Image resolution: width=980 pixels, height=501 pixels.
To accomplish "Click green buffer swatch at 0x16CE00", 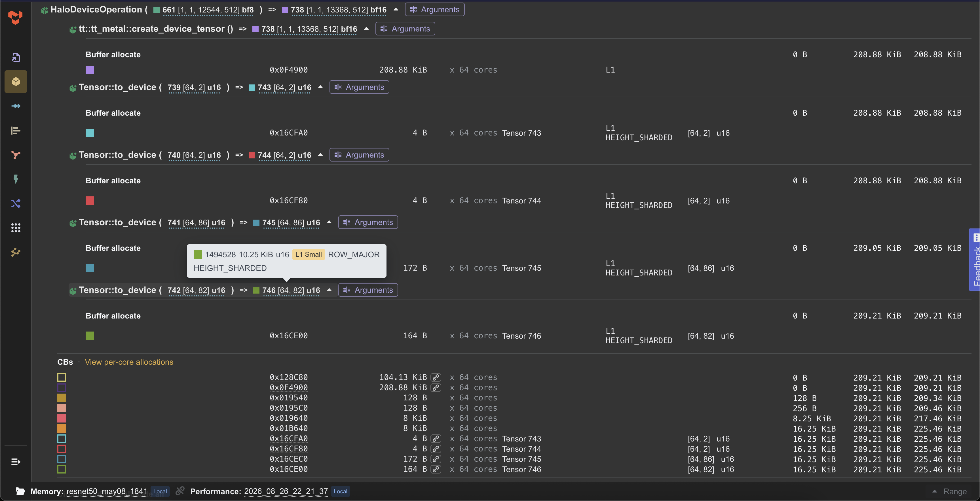I will pyautogui.click(x=90, y=336).
